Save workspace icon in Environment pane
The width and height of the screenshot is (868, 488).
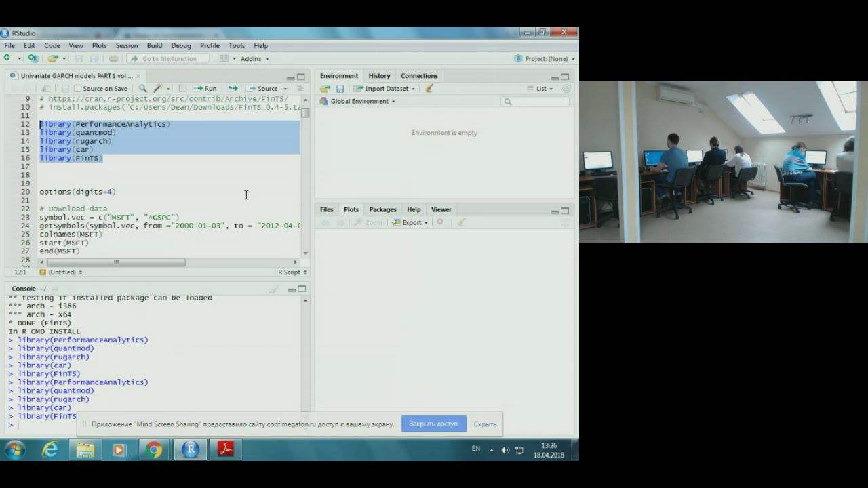click(340, 89)
